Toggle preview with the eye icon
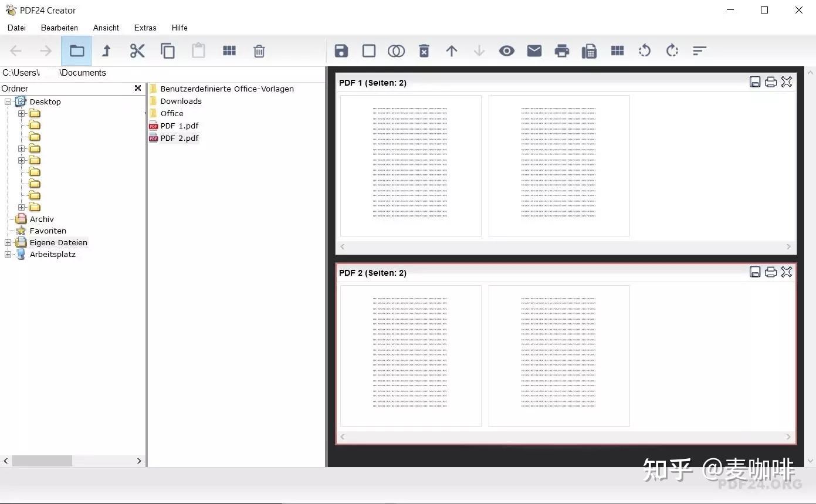This screenshot has height=504, width=816. coord(506,51)
